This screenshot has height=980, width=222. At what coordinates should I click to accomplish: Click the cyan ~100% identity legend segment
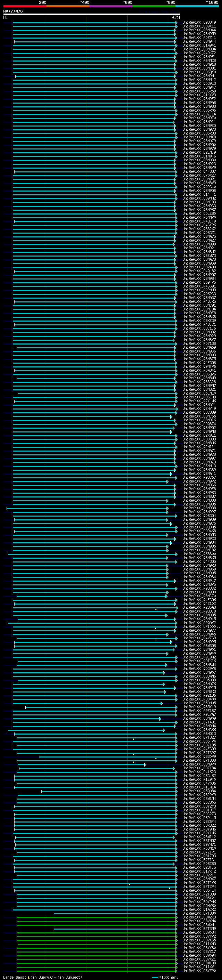pos(197,6)
